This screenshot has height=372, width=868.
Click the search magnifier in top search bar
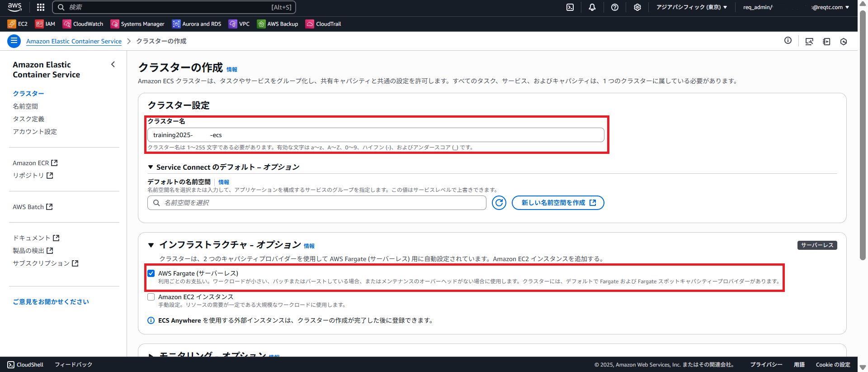(x=61, y=7)
